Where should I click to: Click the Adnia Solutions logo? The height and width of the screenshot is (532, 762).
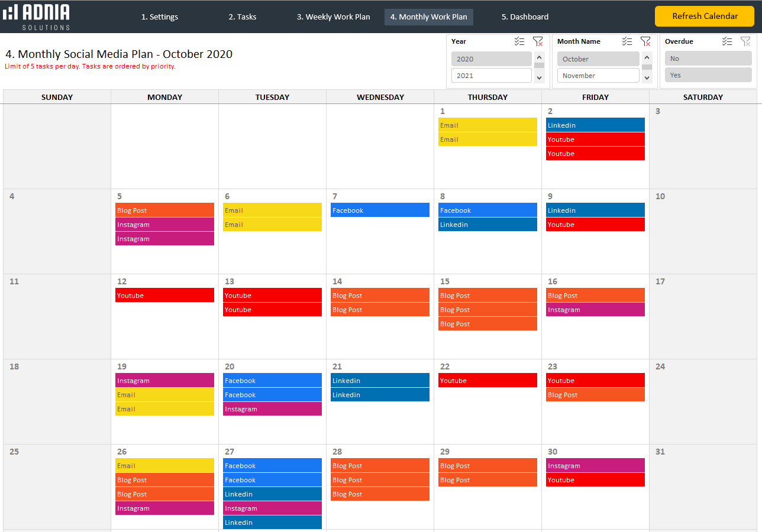37,17
